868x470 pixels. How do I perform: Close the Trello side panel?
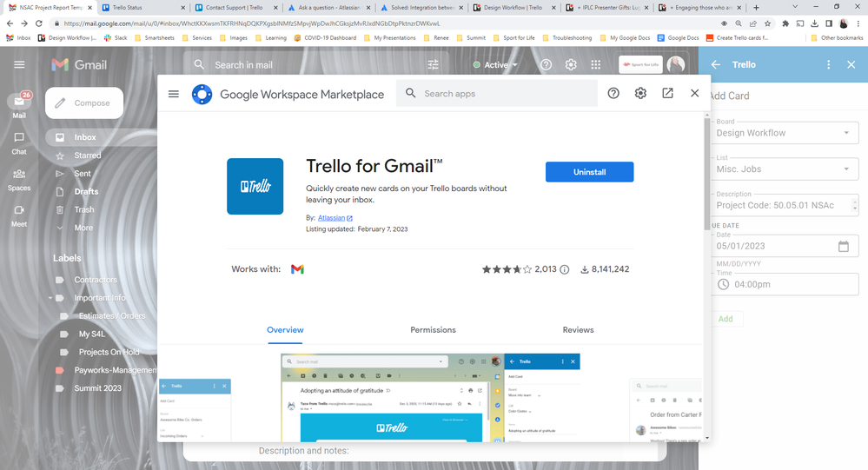click(851, 65)
